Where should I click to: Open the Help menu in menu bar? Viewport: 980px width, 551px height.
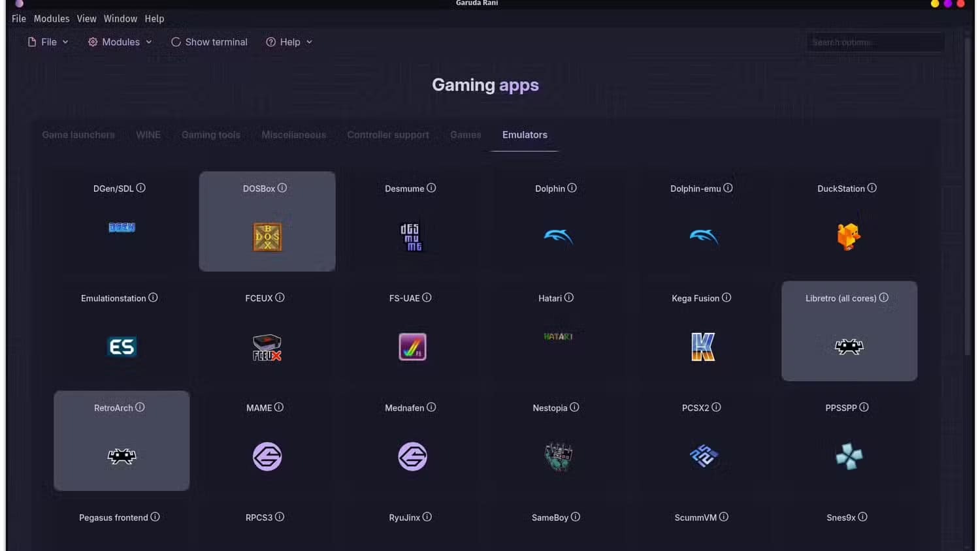click(154, 19)
